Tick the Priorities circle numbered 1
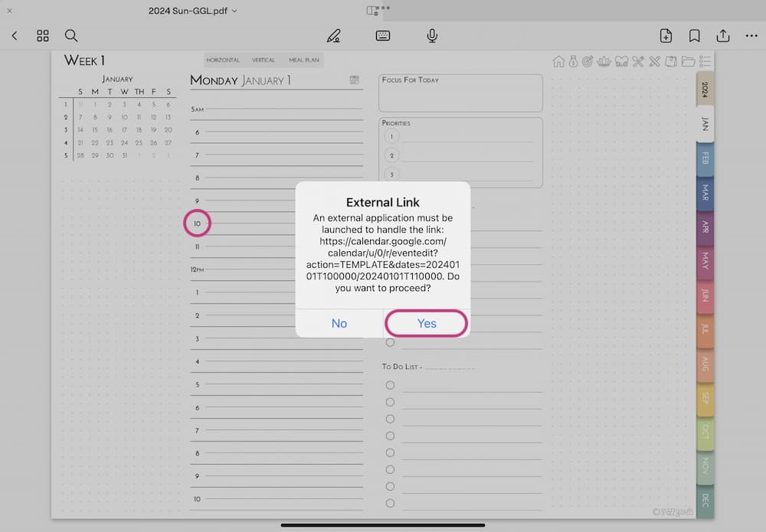This screenshot has width=766, height=532. (x=392, y=136)
